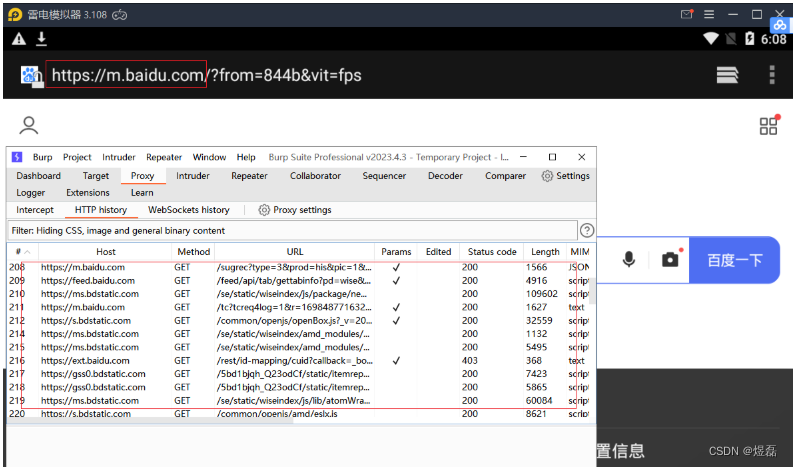This screenshot has width=793, height=467.
Task: Open the WebSockets history sub-tab
Action: pos(189,209)
